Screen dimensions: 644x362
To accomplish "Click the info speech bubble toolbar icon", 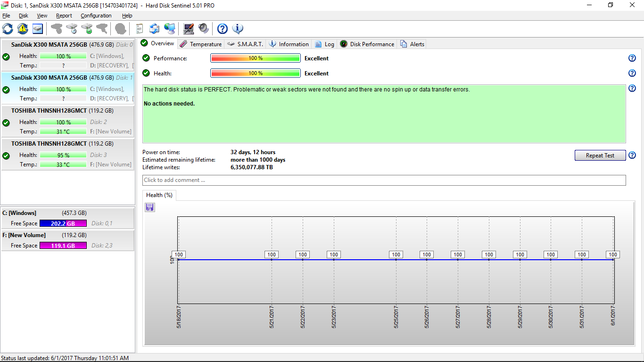I will [238, 29].
